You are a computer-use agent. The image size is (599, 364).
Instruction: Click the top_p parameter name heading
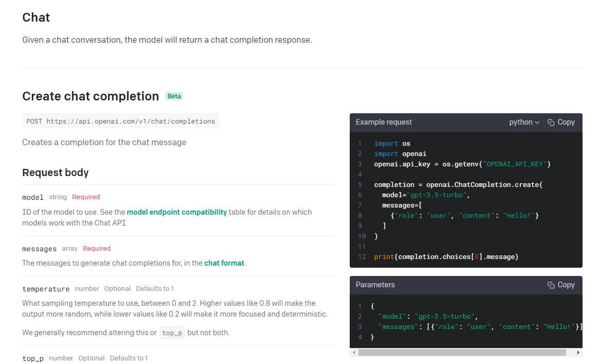click(x=33, y=359)
